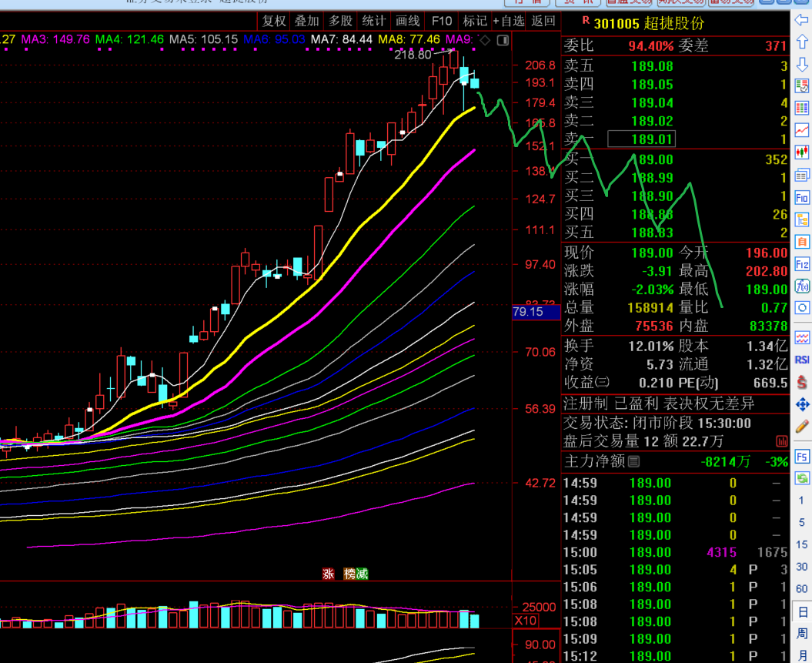This screenshot has height=663, width=812.
Task: Select the 1-minute period
Action: [x=801, y=501]
